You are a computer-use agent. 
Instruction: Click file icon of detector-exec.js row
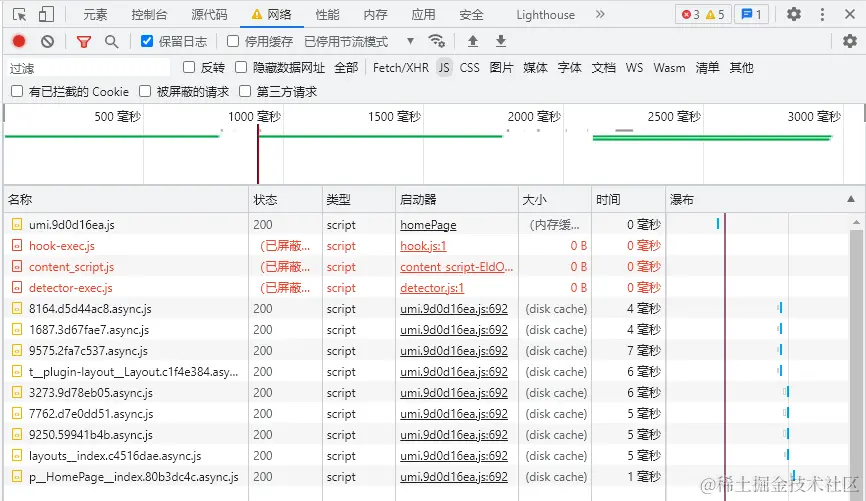pyautogui.click(x=17, y=287)
